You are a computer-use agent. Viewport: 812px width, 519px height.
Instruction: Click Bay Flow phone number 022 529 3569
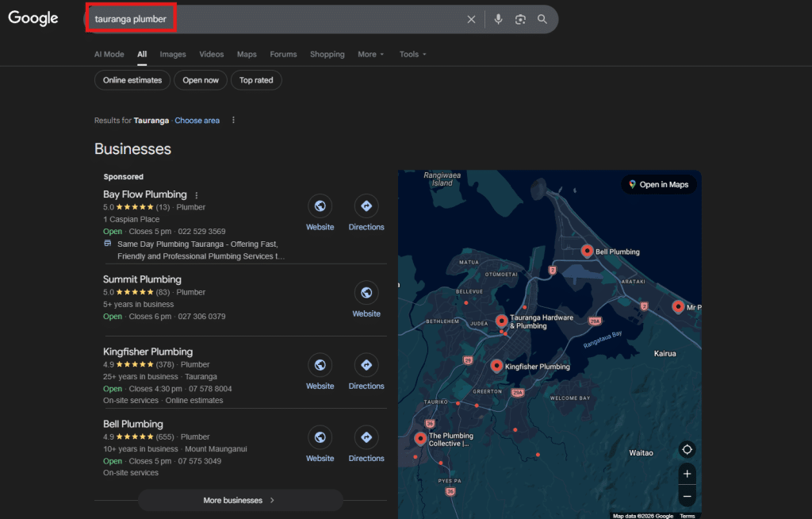(201, 231)
